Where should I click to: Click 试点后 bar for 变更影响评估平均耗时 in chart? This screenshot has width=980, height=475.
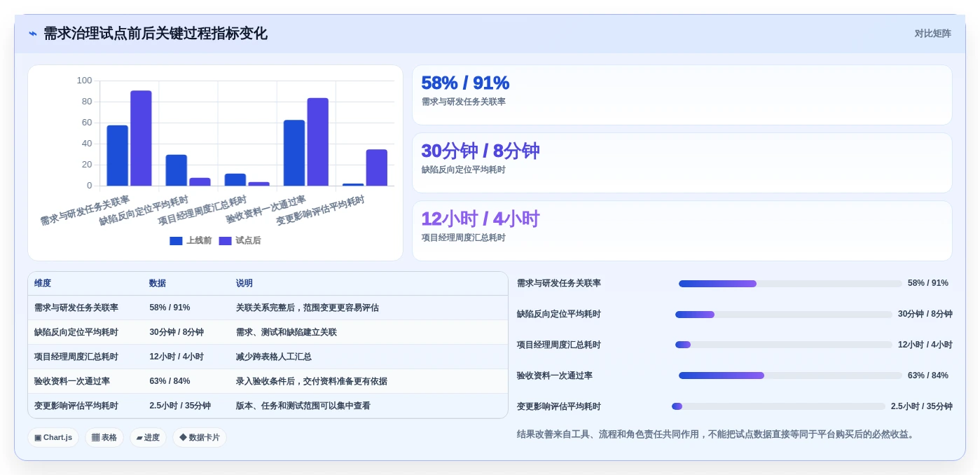[x=377, y=167]
